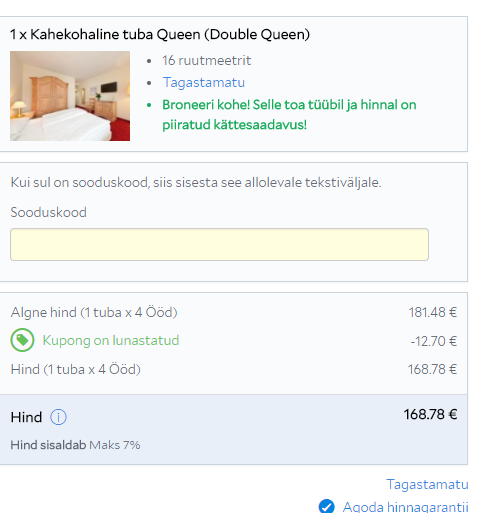Click the Hind sisaldab Maks 7% note
The height and width of the screenshot is (513, 496).
(75, 445)
